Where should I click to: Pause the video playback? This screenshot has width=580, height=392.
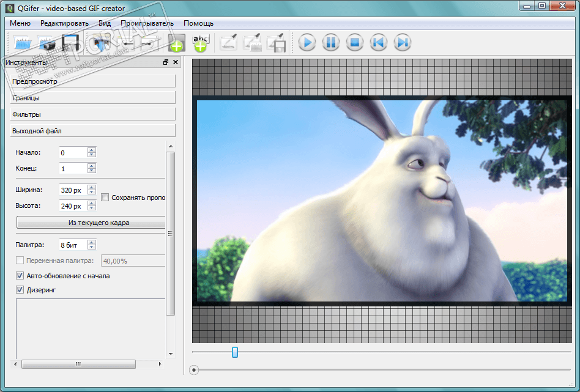[x=330, y=43]
